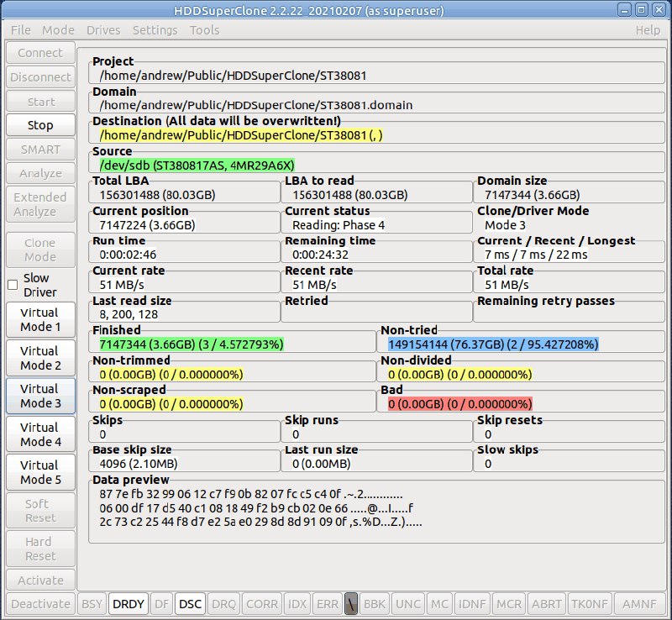The height and width of the screenshot is (620, 672).
Task: Click the Total LBA value 156301488
Action: pyautogui.click(x=157, y=195)
